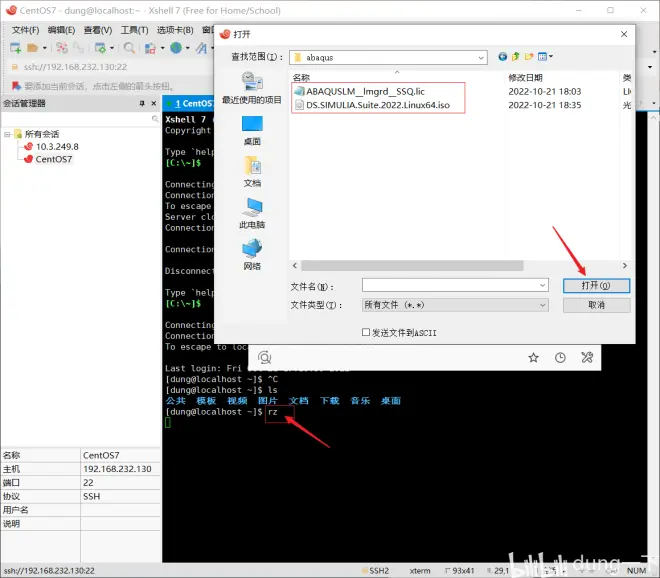Expand the open-folder toolbar dropdown arrow
The width and height of the screenshot is (660, 578).
click(x=45, y=48)
